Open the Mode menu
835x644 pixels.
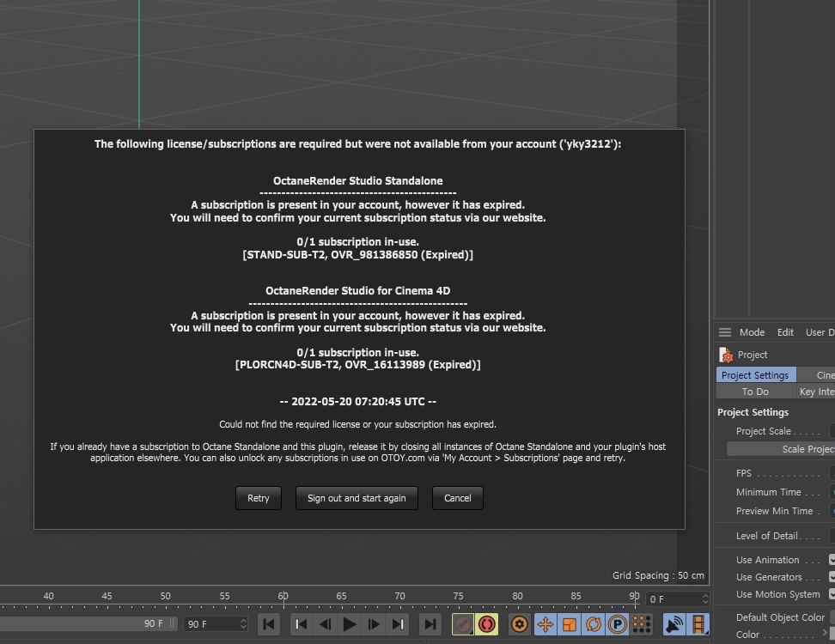(x=752, y=332)
